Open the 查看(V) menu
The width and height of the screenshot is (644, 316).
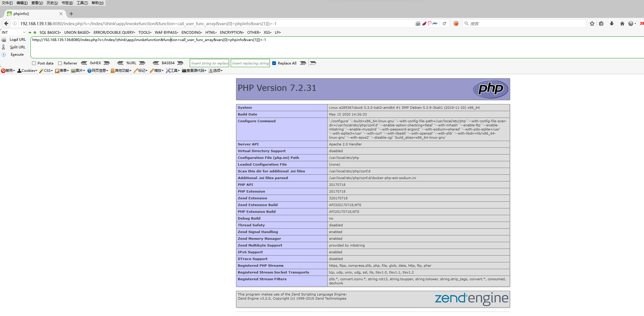pos(37,3)
